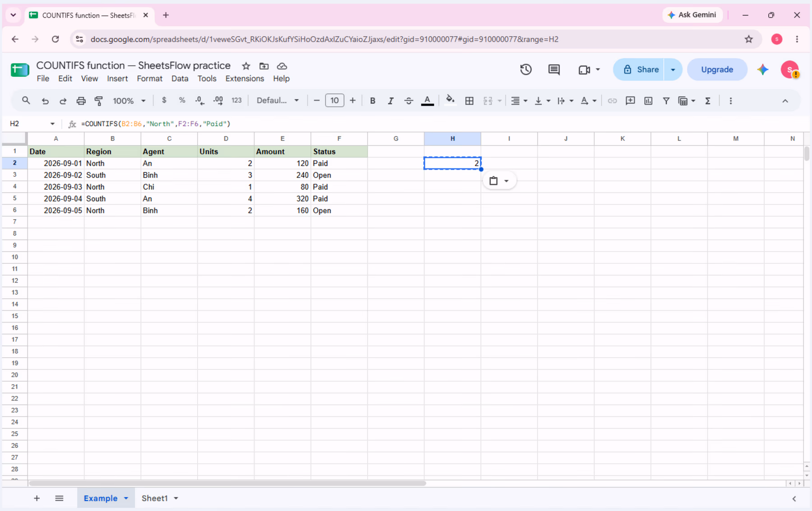Open the Functions sigma menu
Image resolution: width=812 pixels, height=511 pixels.
tap(708, 101)
